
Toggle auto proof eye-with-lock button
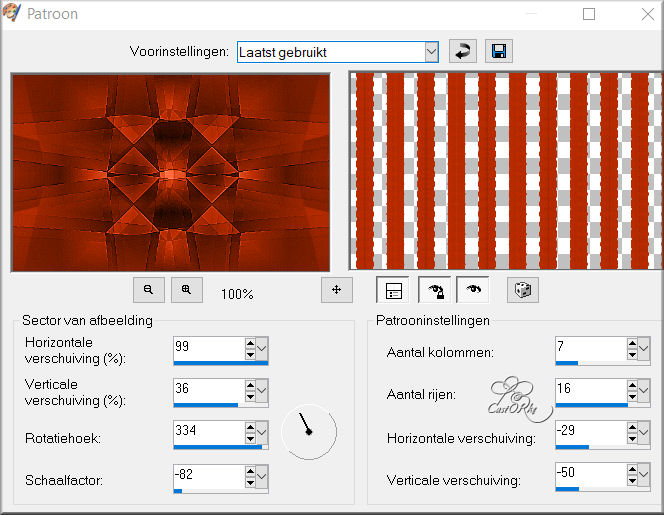(436, 290)
